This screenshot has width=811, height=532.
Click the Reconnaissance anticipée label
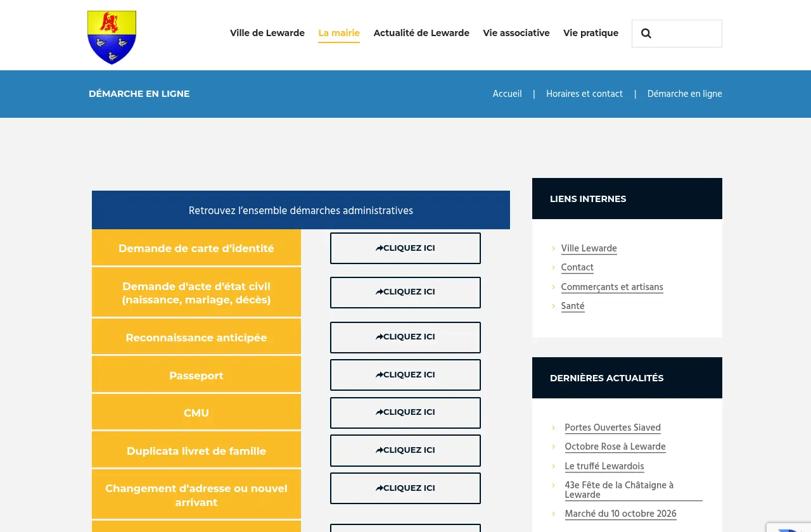(196, 338)
